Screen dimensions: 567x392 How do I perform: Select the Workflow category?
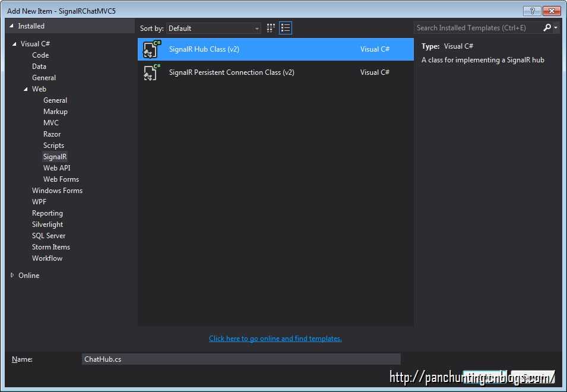47,258
